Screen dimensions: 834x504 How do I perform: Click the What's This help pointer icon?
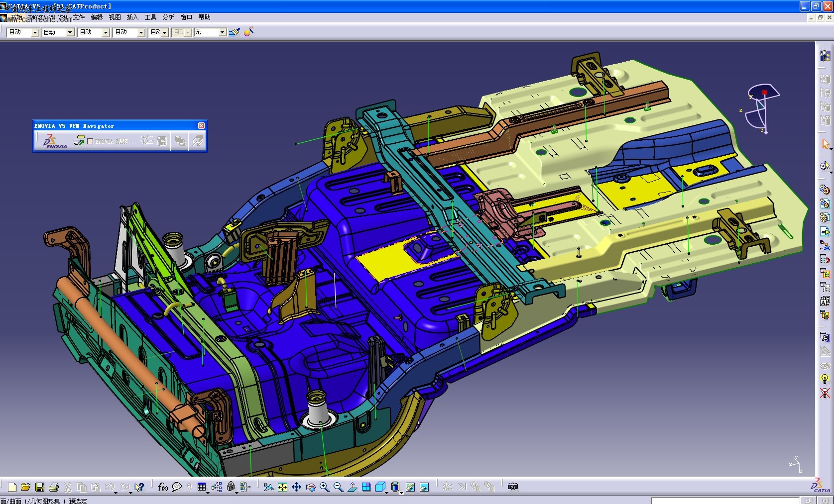139,487
